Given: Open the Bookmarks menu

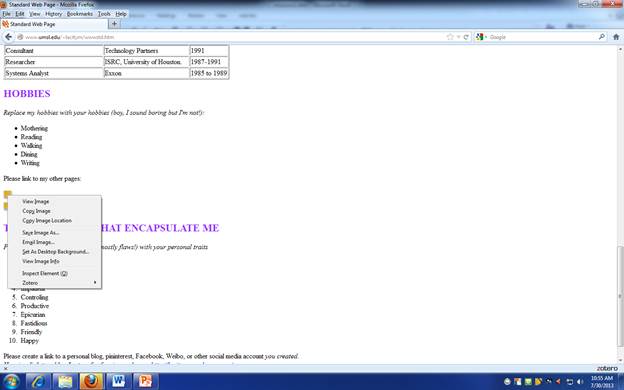Looking at the screenshot, I should pyautogui.click(x=80, y=14).
